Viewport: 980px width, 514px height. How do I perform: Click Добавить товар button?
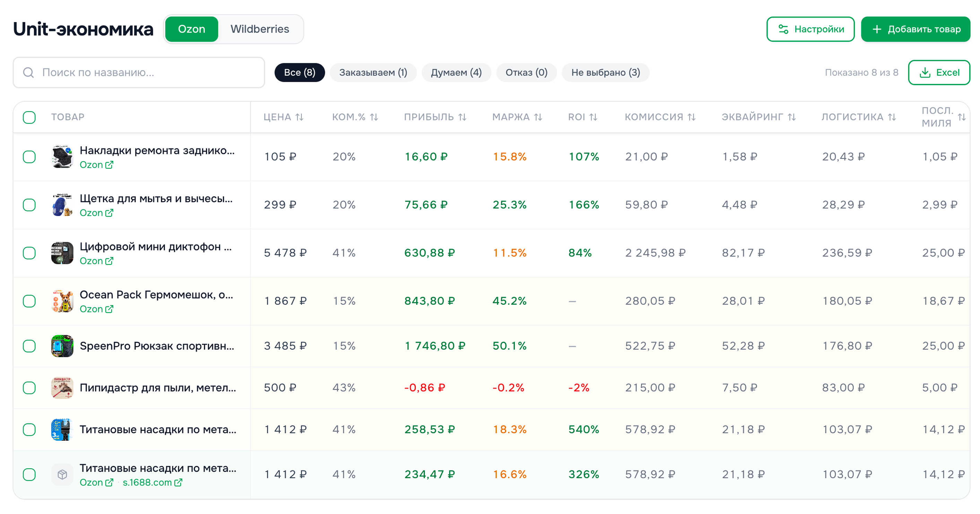pos(915,29)
